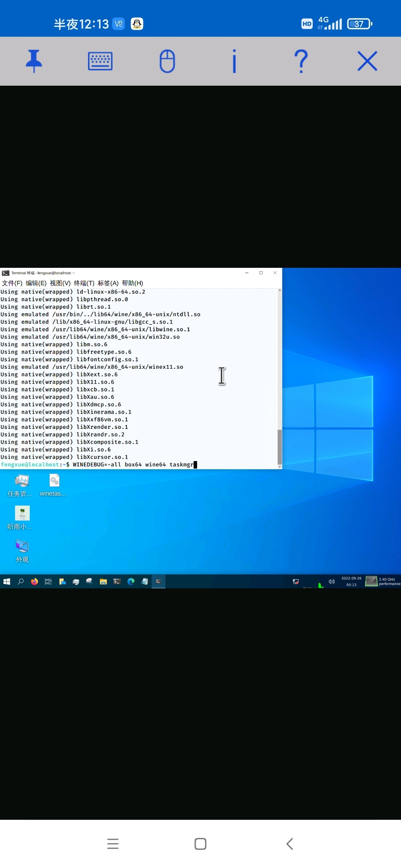Tap the mouse icon in VNC toolbar
This screenshot has height=868, width=401.
(x=167, y=61)
